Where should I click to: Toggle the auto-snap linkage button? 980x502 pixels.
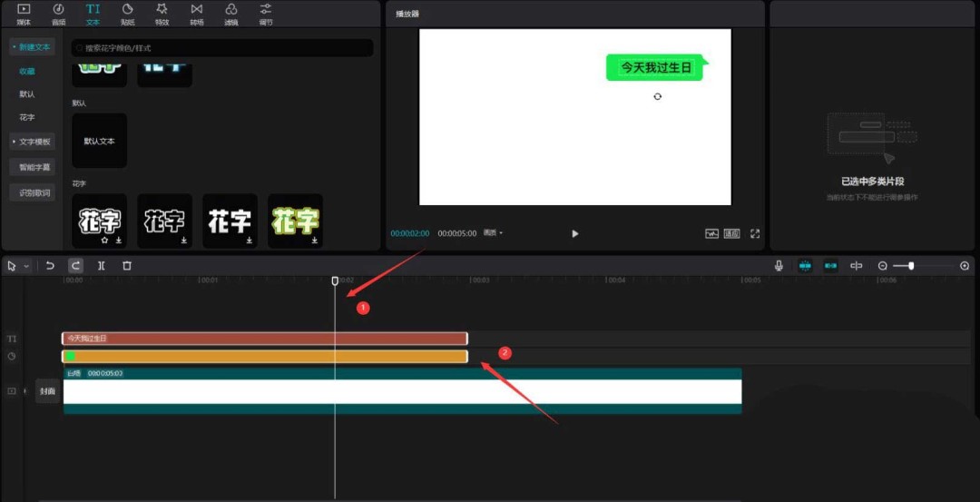[830, 266]
